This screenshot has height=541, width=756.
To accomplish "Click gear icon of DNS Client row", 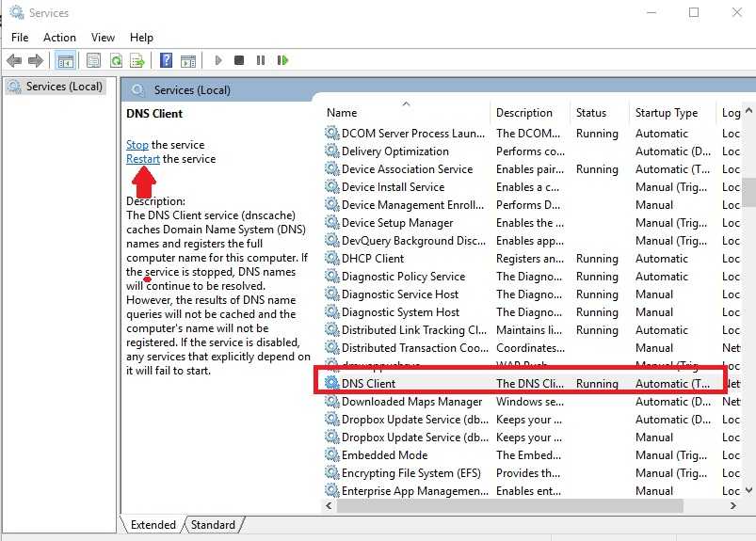I will 331,383.
